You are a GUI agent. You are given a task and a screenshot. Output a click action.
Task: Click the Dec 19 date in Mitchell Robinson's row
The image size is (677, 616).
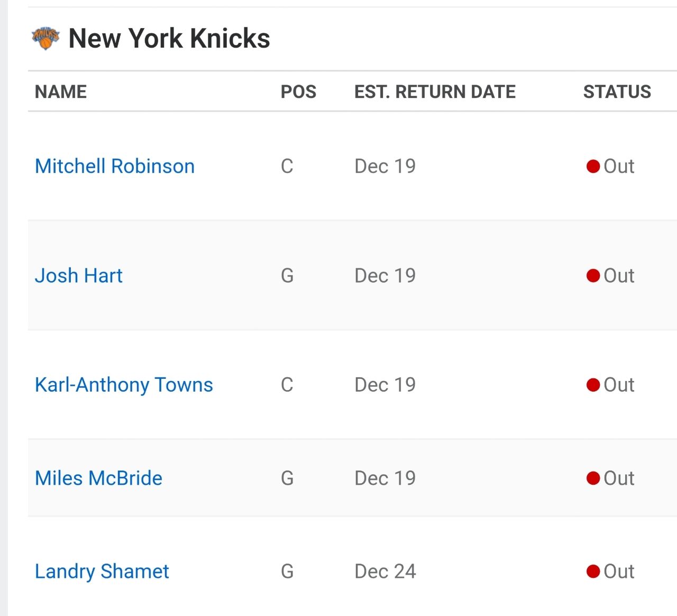(385, 166)
